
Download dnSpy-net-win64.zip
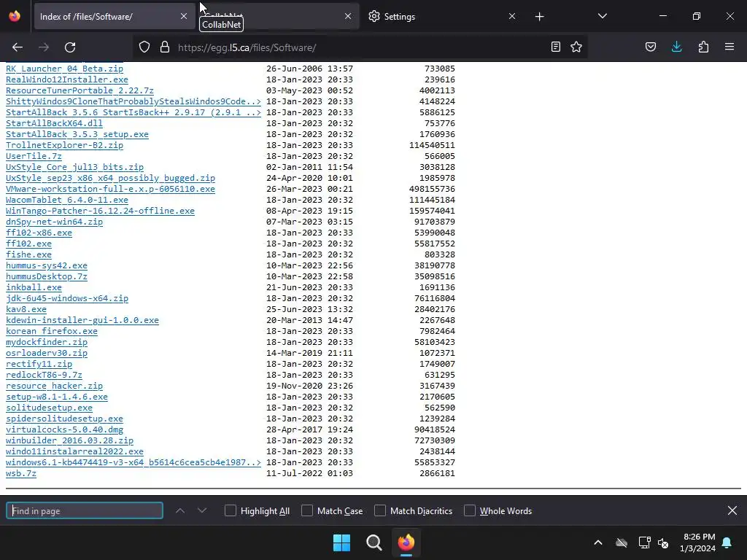(54, 222)
